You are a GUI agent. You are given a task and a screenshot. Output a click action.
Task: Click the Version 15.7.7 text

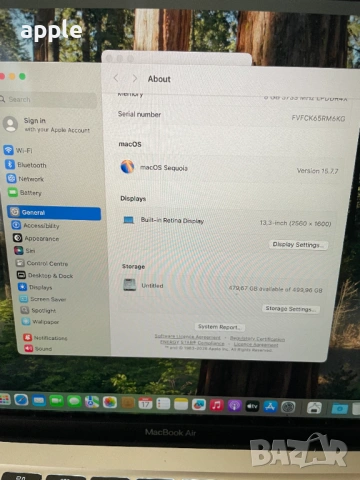[x=317, y=171]
